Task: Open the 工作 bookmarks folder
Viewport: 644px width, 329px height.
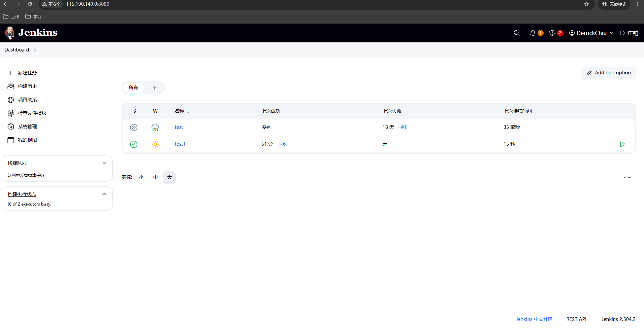Action: (x=11, y=16)
